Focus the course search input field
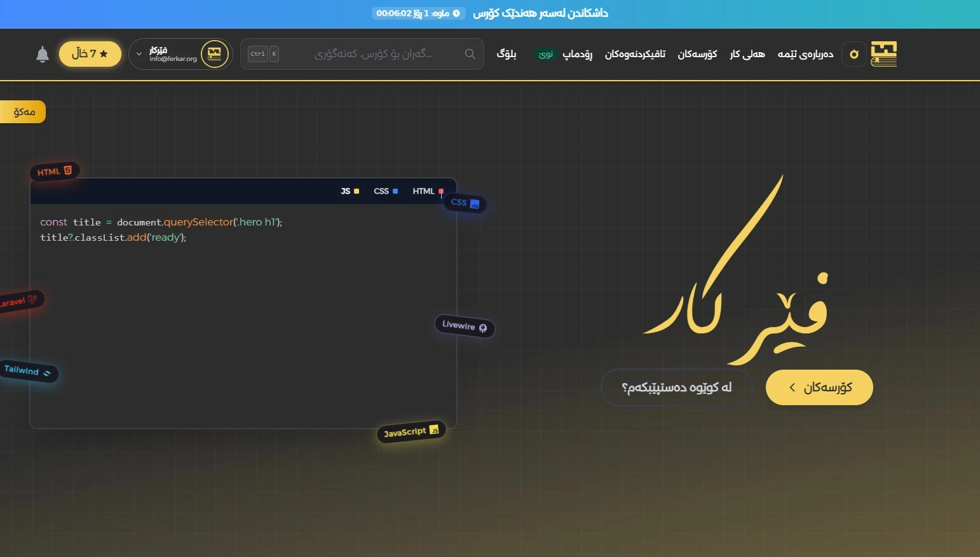This screenshot has height=557, width=980. pos(362,54)
